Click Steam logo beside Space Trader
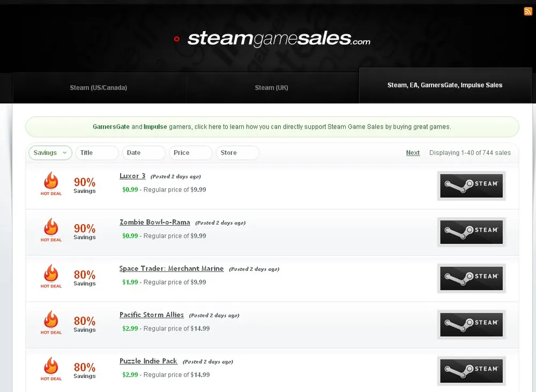This screenshot has width=536, height=392. [x=471, y=278]
